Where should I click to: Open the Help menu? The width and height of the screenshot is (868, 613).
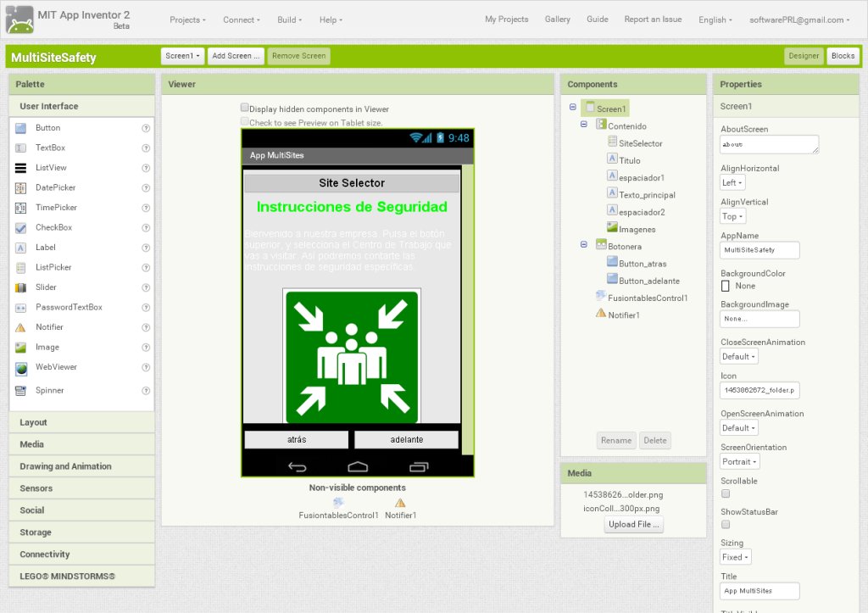[x=331, y=20]
